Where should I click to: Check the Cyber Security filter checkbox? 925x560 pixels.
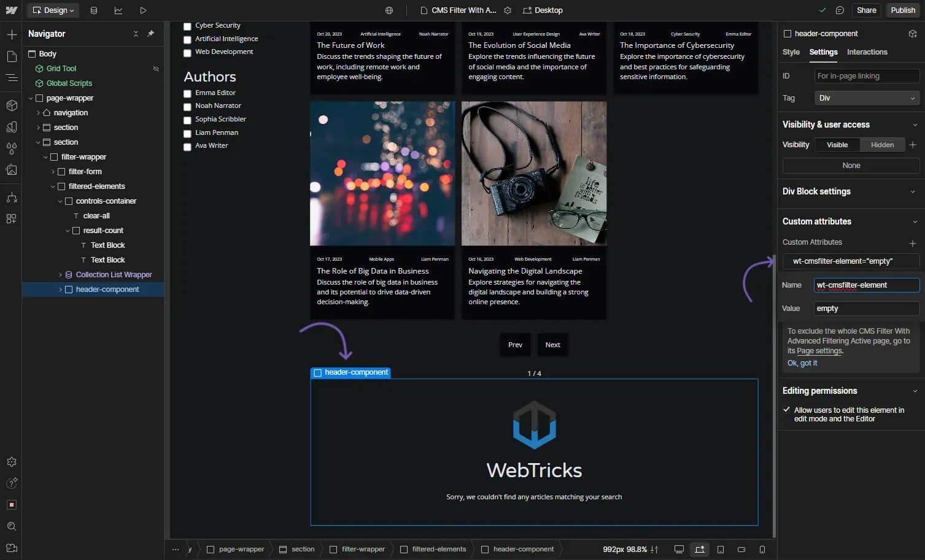pos(188,26)
